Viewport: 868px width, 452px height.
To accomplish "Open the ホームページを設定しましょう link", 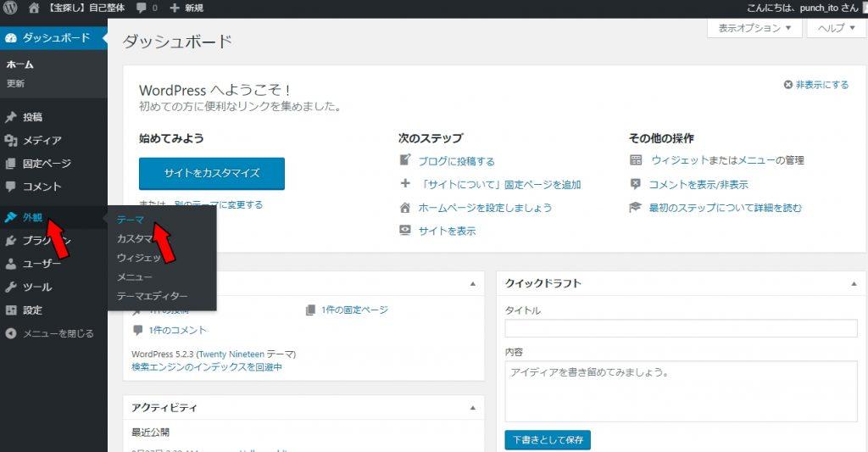I will [x=486, y=208].
